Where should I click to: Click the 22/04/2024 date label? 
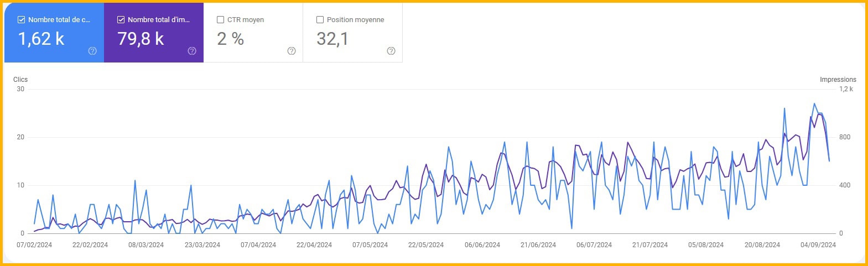314,245
